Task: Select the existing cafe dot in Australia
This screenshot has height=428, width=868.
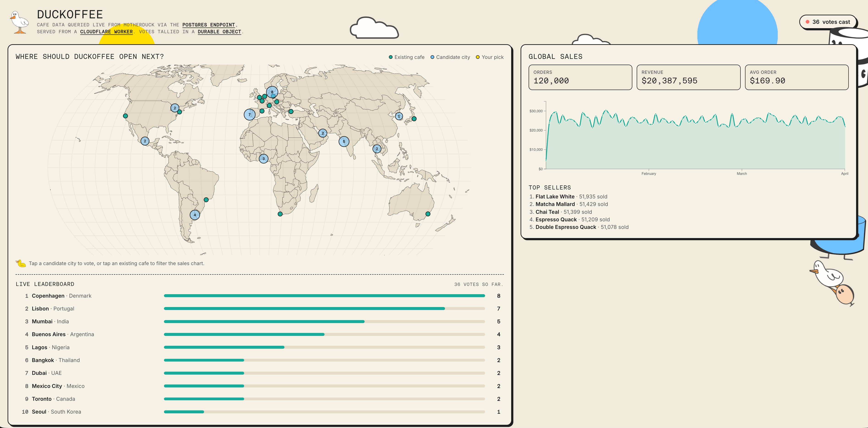Action: point(428,214)
